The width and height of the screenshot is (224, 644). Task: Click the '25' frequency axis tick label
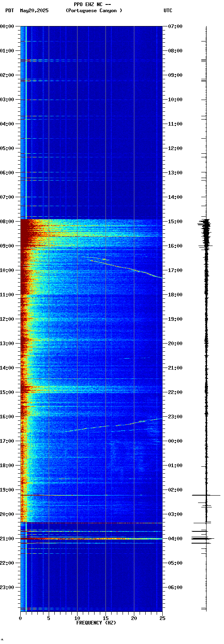(162, 618)
